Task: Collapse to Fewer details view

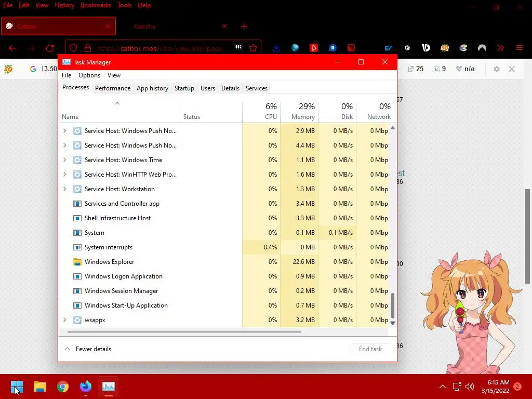Action: (88, 349)
